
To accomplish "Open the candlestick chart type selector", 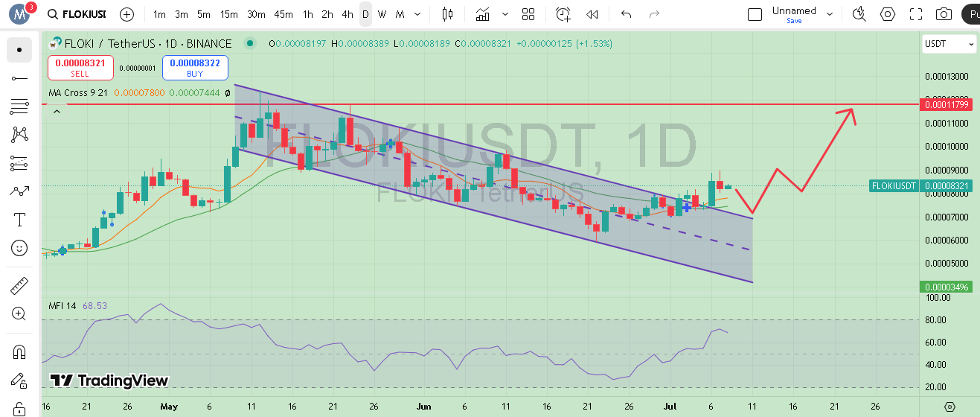I will 447,14.
